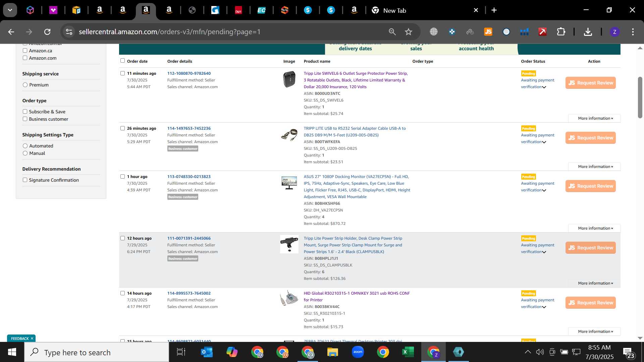This screenshot has width=644, height=362.
Task: Click the red arrow extension icon
Action: [542, 32]
